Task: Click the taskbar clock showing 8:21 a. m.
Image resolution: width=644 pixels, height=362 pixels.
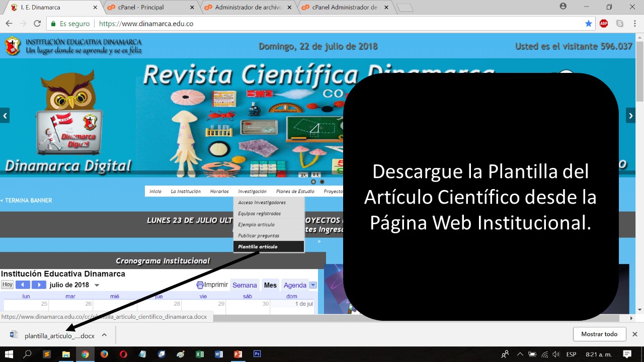Action: coord(599,354)
